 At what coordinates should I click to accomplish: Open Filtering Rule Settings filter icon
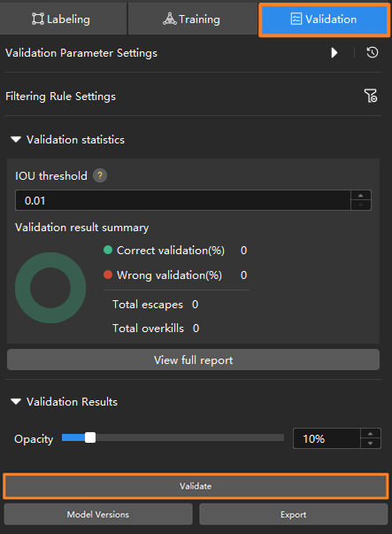371,96
